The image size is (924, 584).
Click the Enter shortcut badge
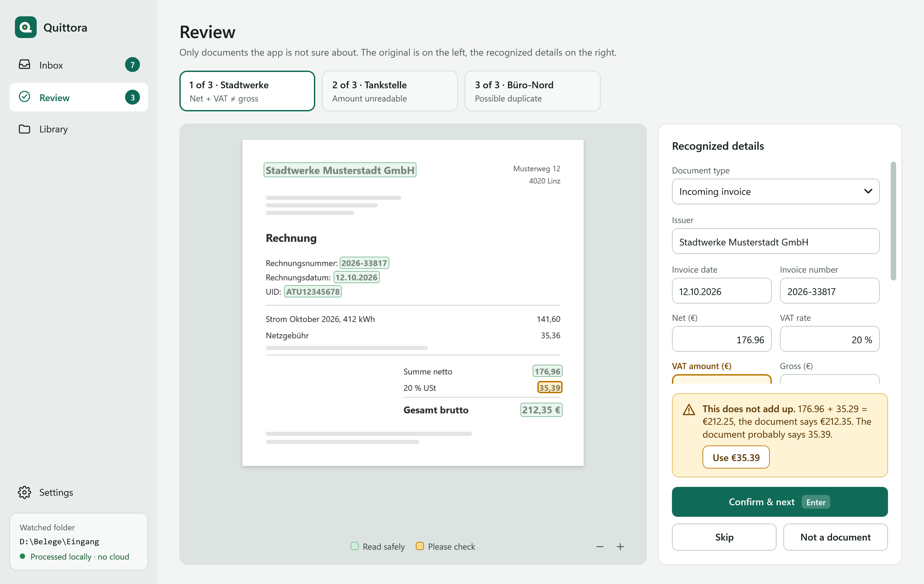[x=815, y=502]
